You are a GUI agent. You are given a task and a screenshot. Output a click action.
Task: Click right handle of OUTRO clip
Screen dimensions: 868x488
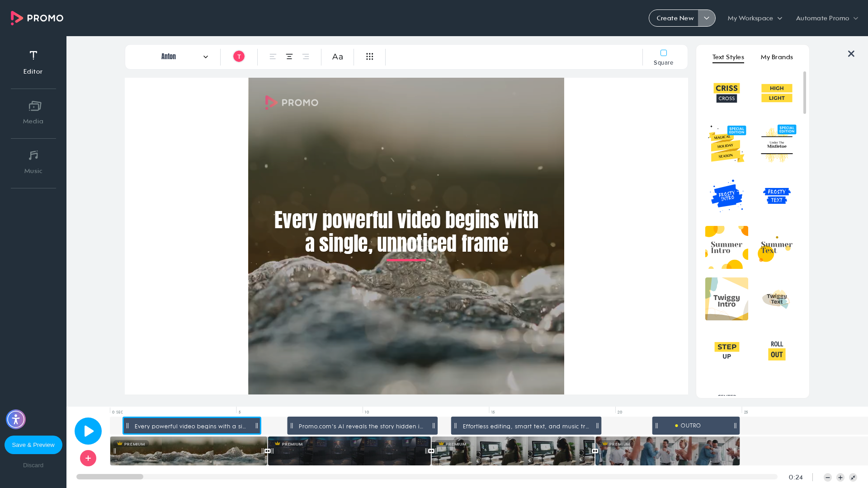point(735,426)
